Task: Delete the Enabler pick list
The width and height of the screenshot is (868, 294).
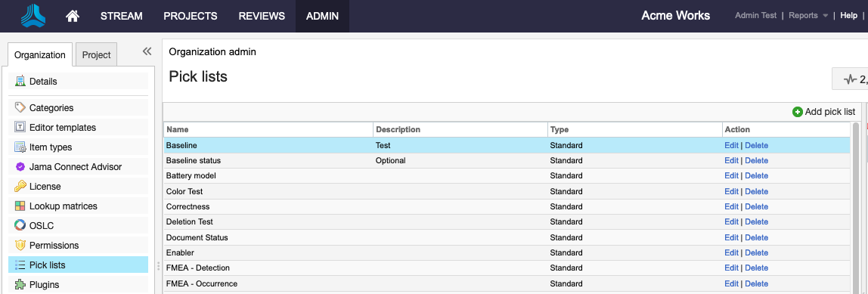Action: pyautogui.click(x=756, y=252)
